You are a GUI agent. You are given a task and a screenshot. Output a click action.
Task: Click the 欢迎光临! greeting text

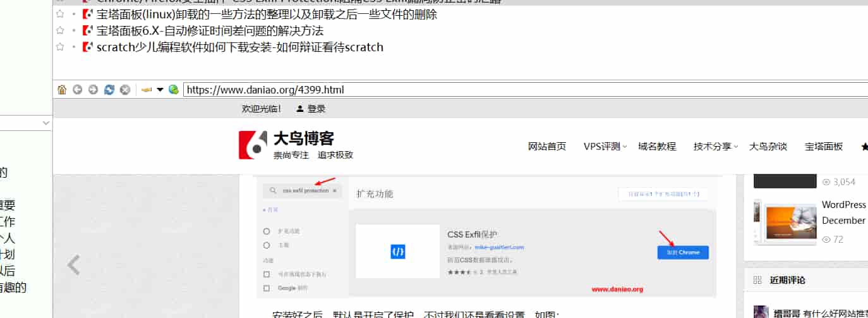click(262, 109)
